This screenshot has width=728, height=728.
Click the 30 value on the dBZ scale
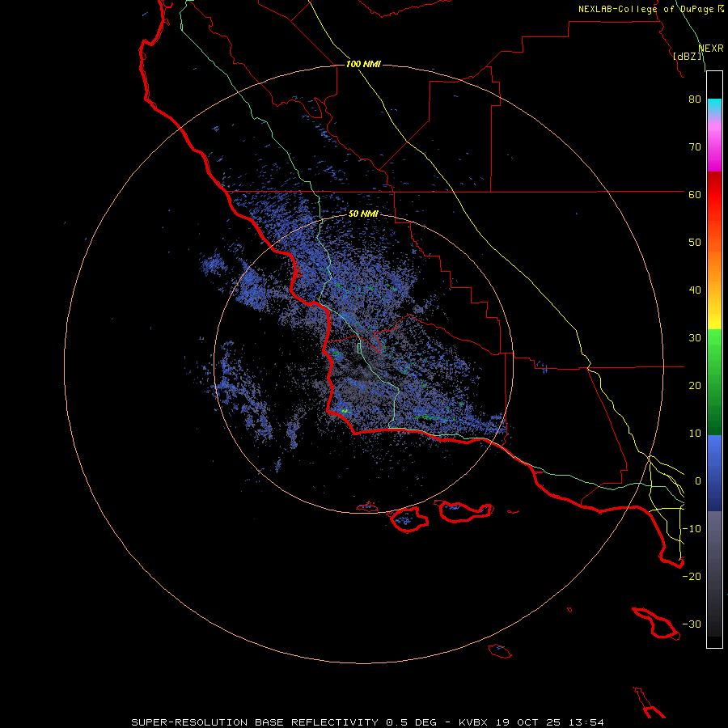695,338
